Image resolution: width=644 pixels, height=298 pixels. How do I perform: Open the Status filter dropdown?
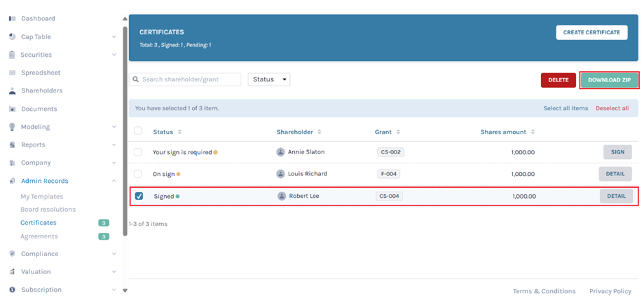coord(269,79)
